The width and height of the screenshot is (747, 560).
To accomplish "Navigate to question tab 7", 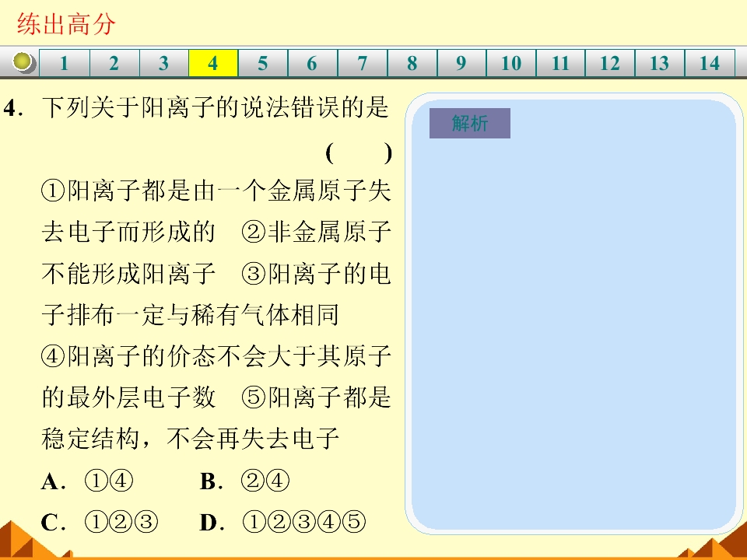I will click(362, 64).
